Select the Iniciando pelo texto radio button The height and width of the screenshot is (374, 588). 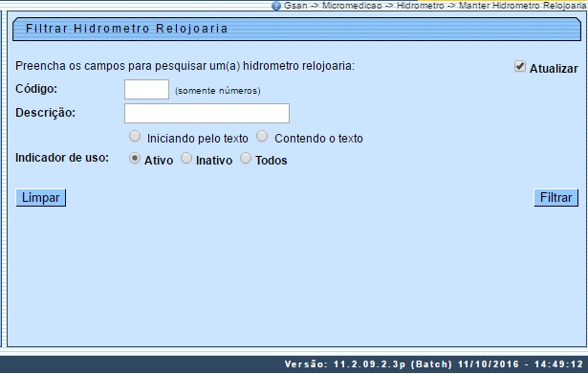click(135, 137)
